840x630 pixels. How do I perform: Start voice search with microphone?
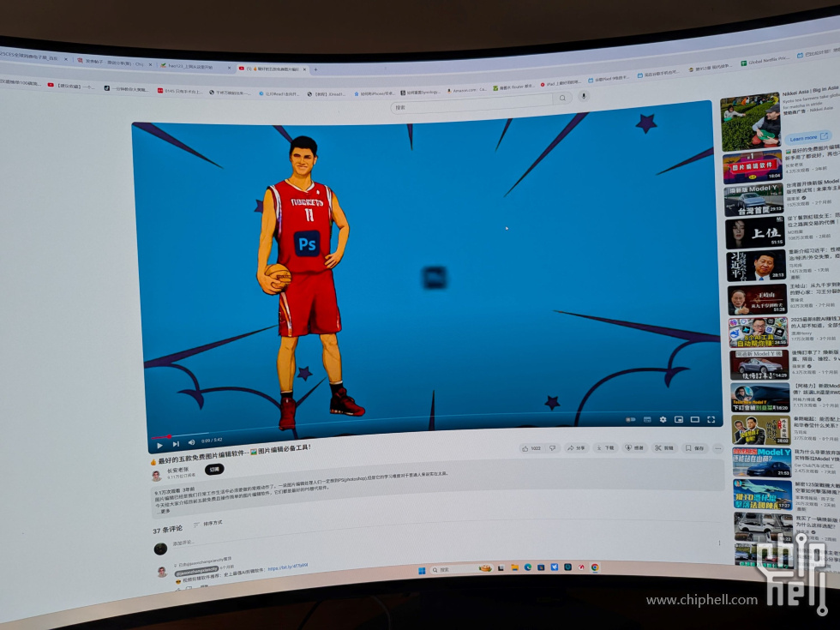[584, 96]
